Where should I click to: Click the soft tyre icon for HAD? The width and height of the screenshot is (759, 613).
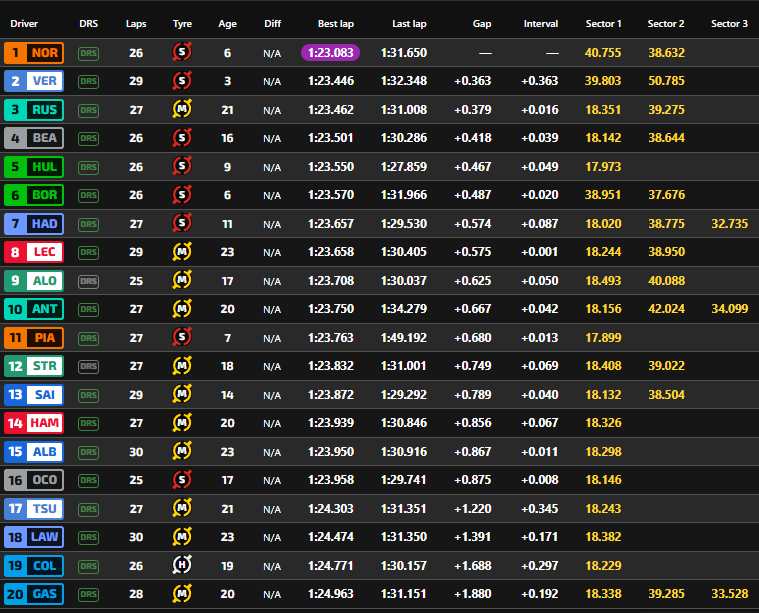[182, 224]
